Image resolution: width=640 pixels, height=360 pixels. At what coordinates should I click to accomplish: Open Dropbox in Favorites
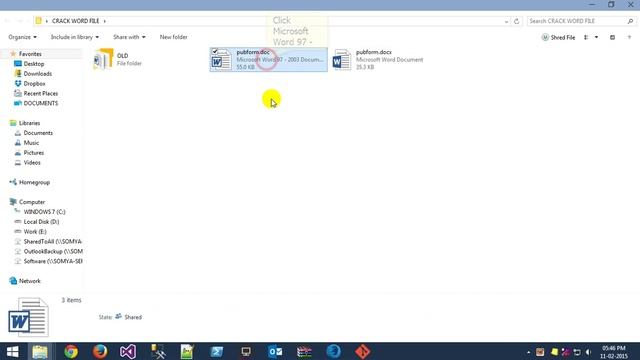click(x=34, y=83)
